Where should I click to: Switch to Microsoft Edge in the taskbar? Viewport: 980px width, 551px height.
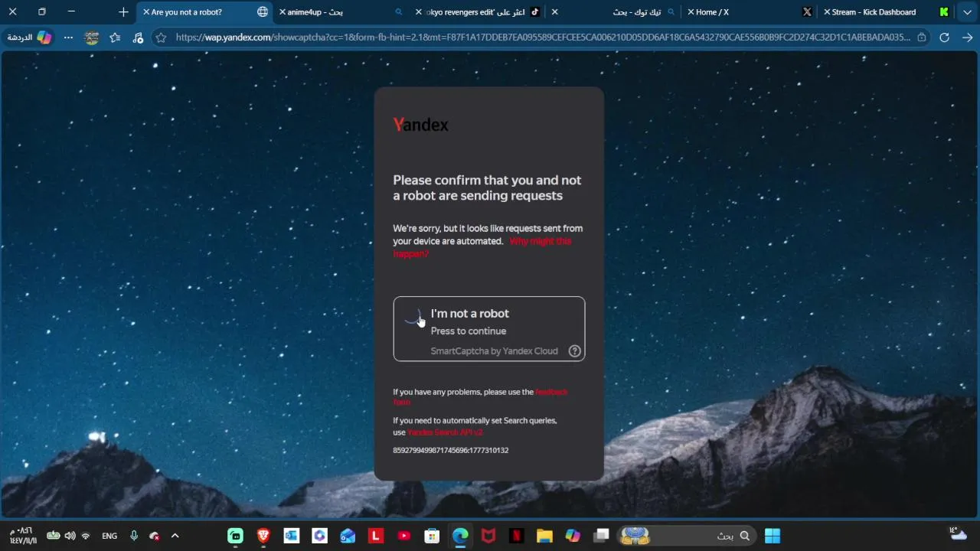[x=460, y=536]
